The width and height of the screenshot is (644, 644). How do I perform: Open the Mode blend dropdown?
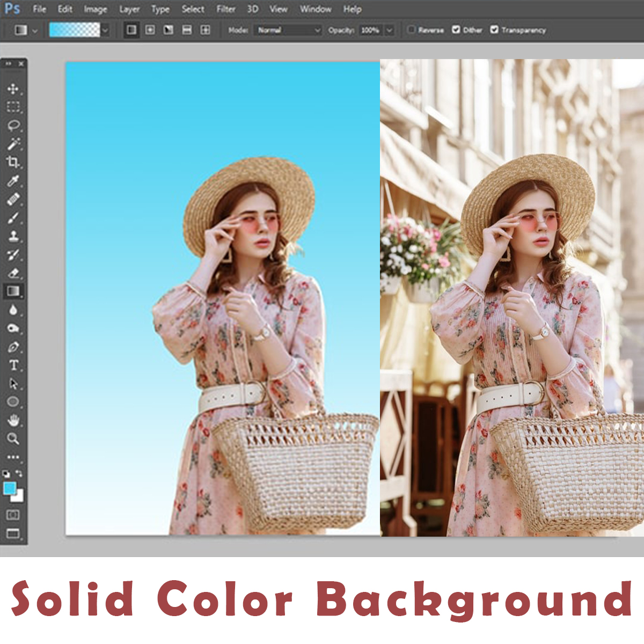click(x=288, y=30)
